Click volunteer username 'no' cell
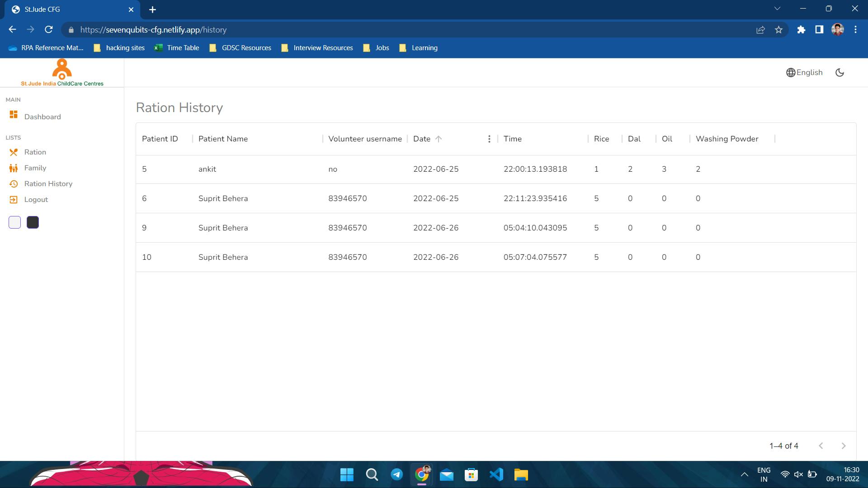 pyautogui.click(x=333, y=169)
